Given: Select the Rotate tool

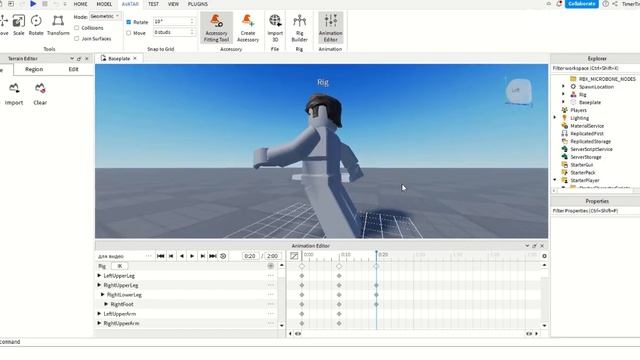Looking at the screenshot, I should point(36,25).
